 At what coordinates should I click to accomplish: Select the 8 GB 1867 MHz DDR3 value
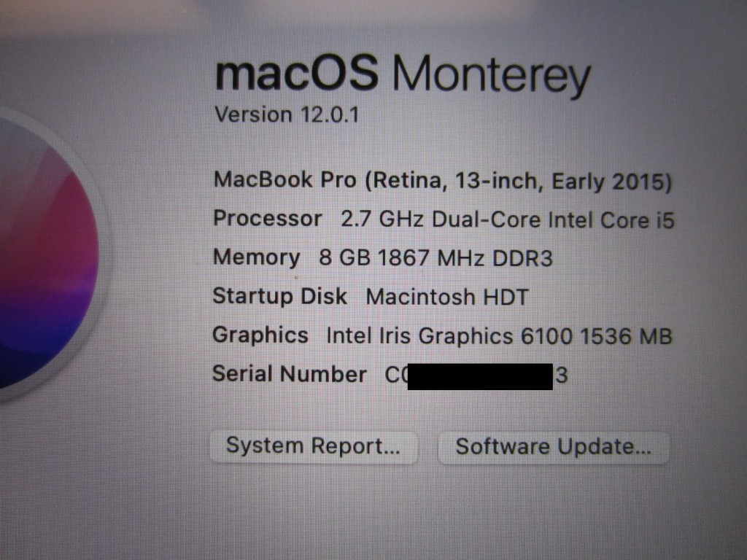(x=436, y=259)
